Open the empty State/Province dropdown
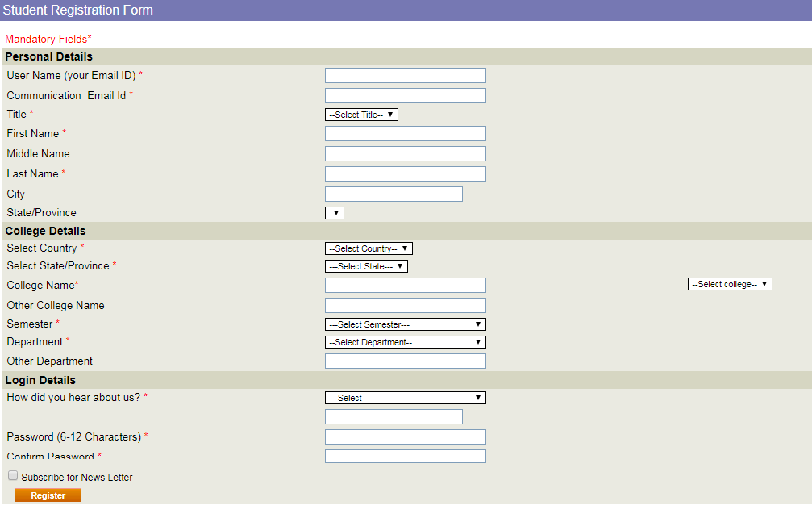 [x=335, y=213]
